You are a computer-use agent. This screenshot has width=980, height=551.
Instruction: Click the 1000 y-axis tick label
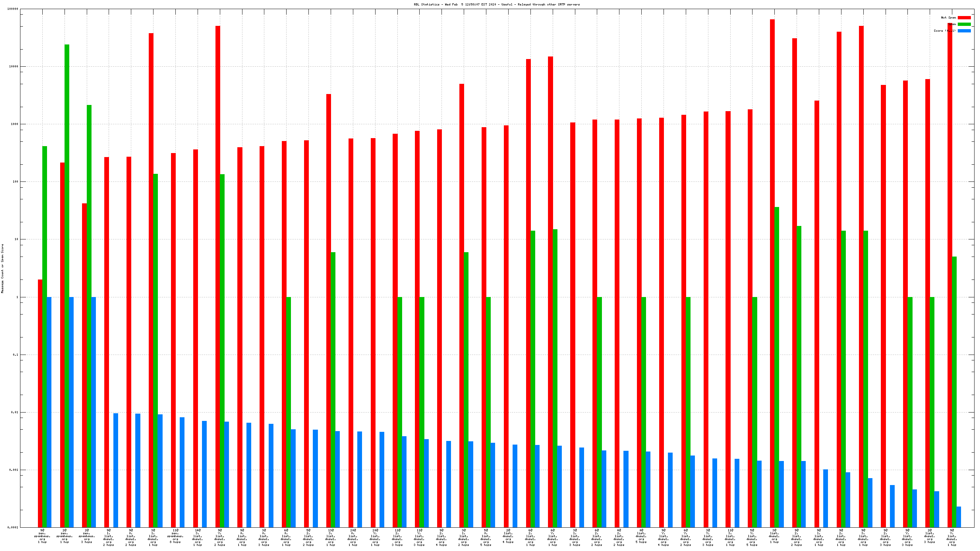point(14,124)
